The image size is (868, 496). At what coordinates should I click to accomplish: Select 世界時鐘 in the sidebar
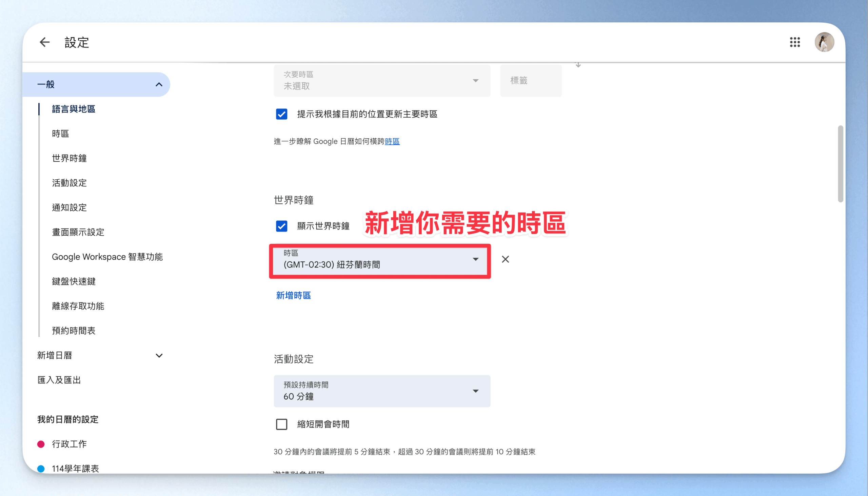(69, 158)
